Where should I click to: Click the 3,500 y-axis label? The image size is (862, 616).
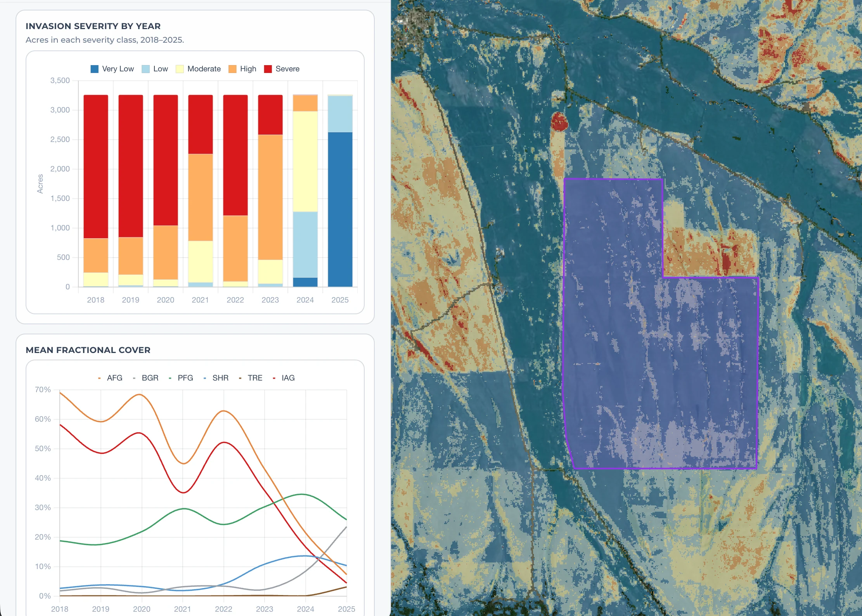click(x=60, y=80)
